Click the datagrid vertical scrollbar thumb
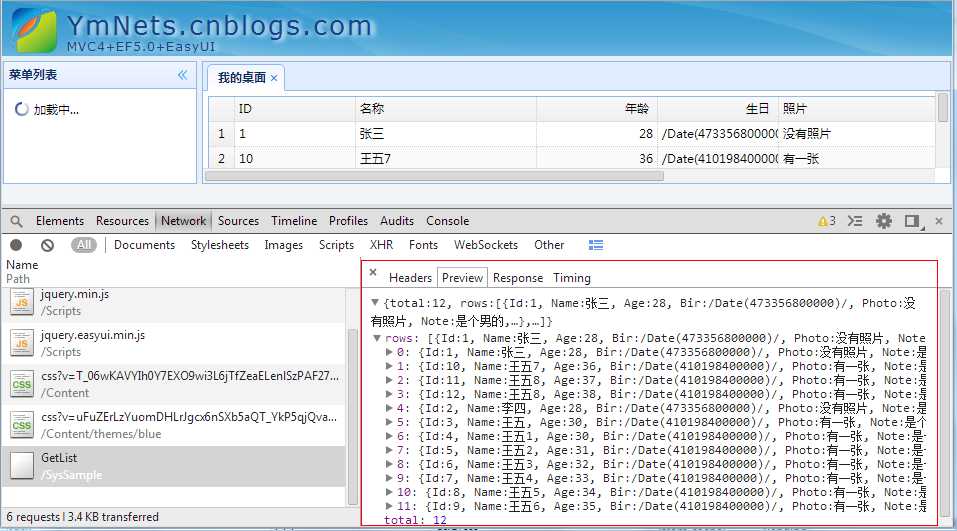 (942, 107)
